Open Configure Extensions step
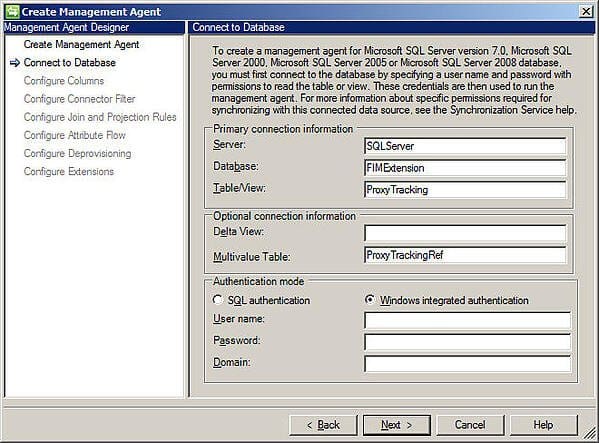Screen dimensions: 599x443 tap(69, 171)
